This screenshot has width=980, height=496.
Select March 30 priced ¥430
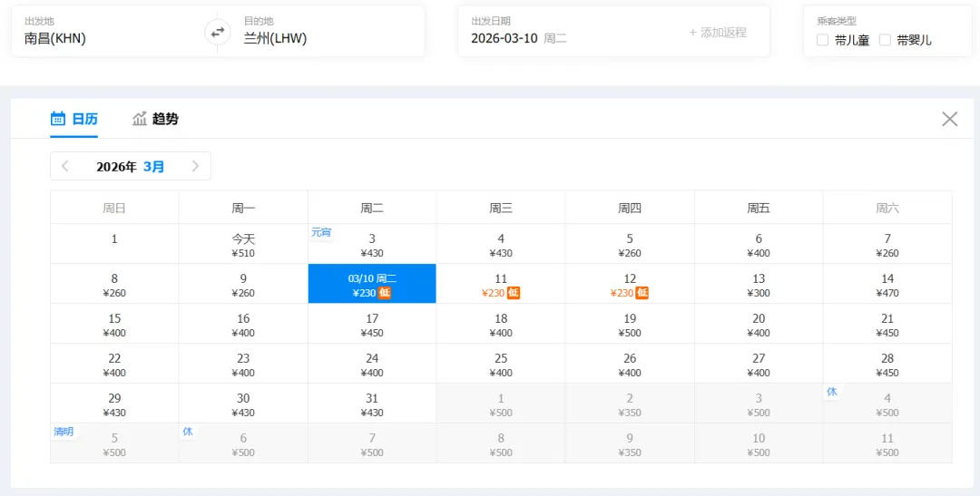coord(243,404)
